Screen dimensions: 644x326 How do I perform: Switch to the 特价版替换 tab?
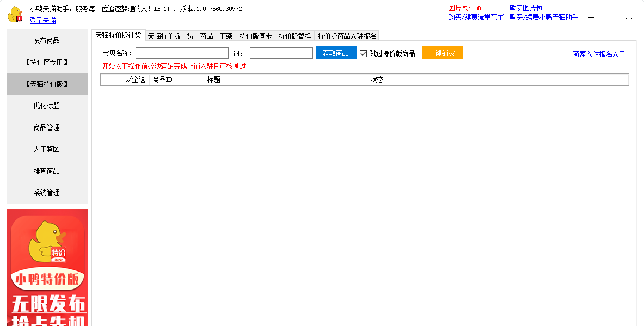[x=295, y=36]
